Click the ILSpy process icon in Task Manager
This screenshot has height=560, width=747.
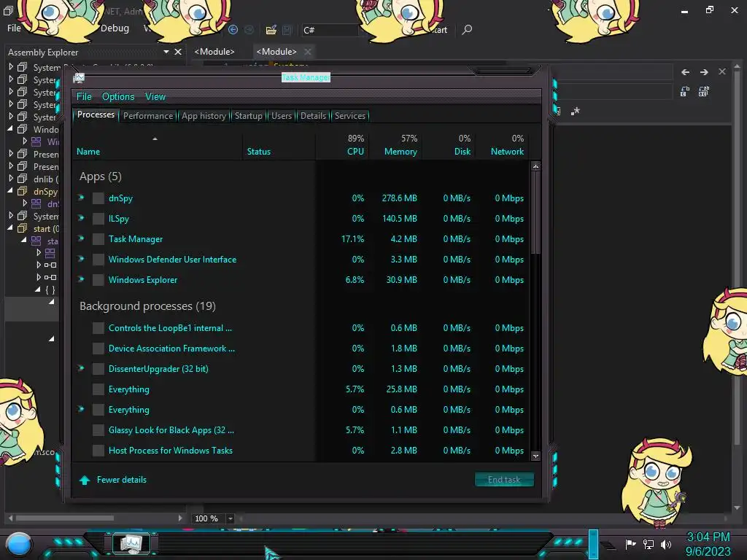(x=98, y=219)
